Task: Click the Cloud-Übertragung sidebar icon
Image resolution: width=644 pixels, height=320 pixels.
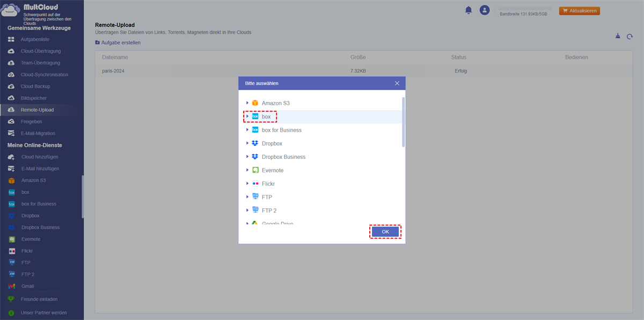Action: [11, 52]
